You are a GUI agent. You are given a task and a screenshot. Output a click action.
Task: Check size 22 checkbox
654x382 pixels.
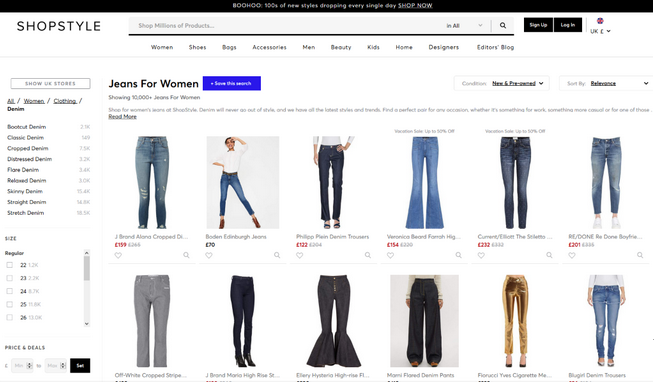(x=10, y=265)
